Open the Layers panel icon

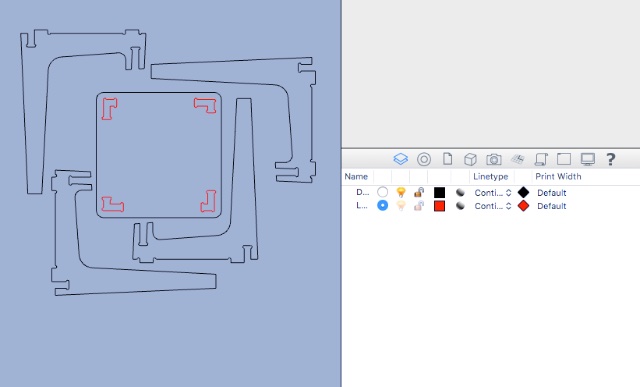click(x=400, y=159)
